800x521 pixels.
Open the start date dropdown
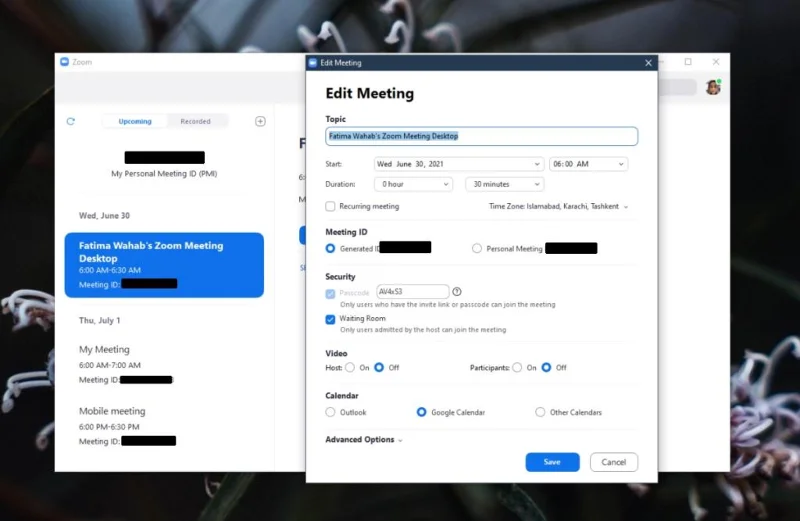pos(459,164)
